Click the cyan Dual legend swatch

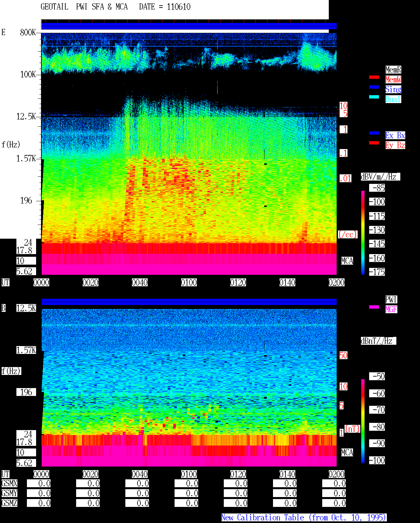(374, 97)
